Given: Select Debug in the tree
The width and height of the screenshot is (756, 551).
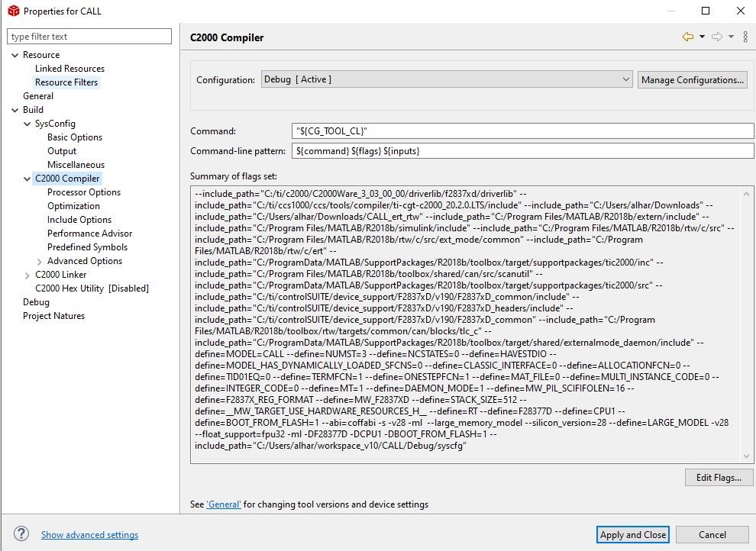Looking at the screenshot, I should [36, 302].
